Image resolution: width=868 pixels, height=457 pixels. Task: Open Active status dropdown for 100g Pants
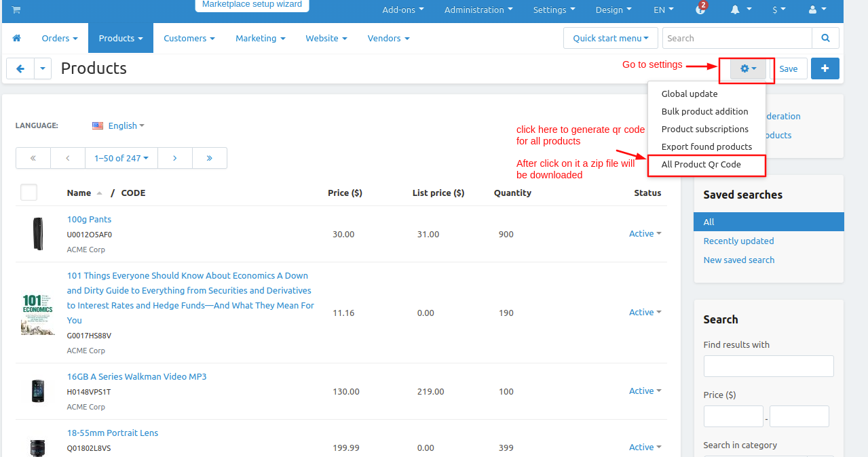click(x=645, y=233)
